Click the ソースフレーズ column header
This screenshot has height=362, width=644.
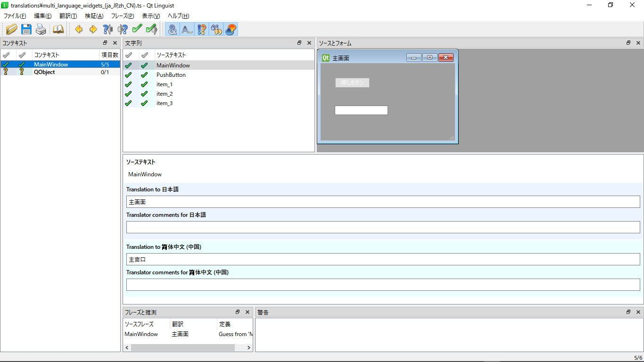coord(146,324)
